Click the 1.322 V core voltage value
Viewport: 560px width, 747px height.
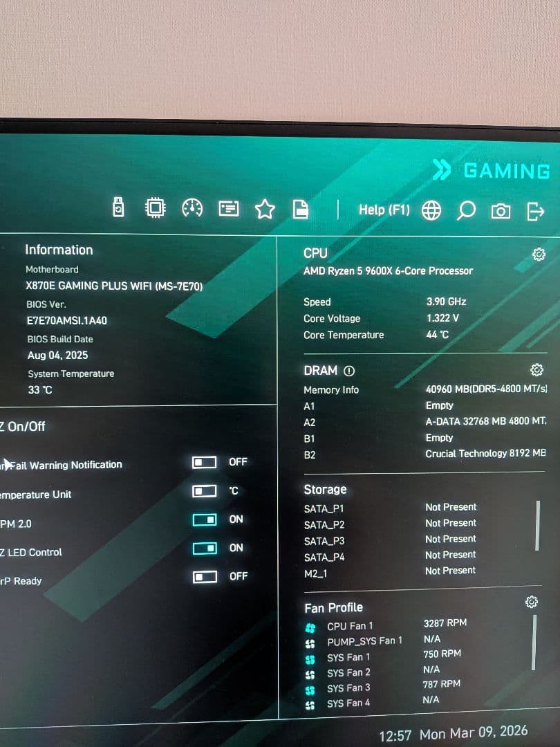(442, 318)
